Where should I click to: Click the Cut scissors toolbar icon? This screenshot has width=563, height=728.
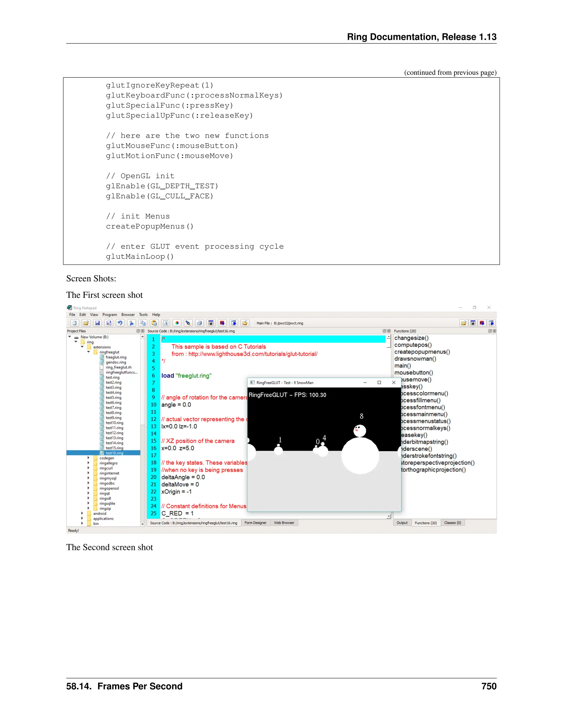tap(131, 323)
